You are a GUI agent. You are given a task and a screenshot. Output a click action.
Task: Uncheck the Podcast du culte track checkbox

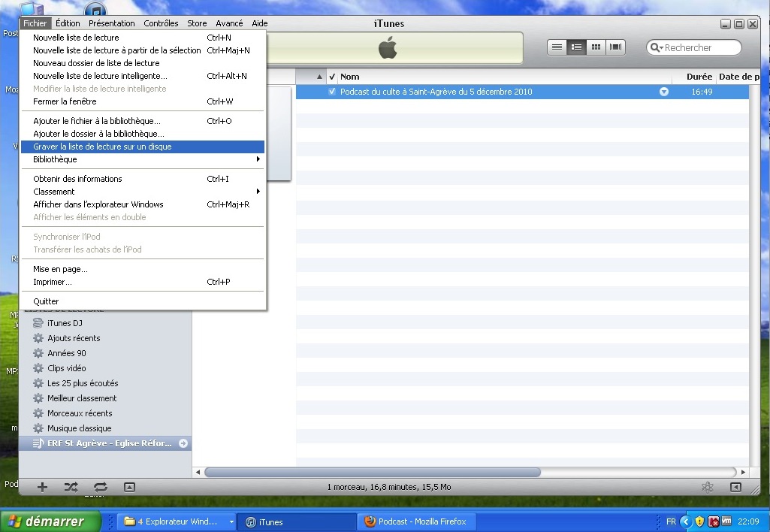click(x=332, y=92)
